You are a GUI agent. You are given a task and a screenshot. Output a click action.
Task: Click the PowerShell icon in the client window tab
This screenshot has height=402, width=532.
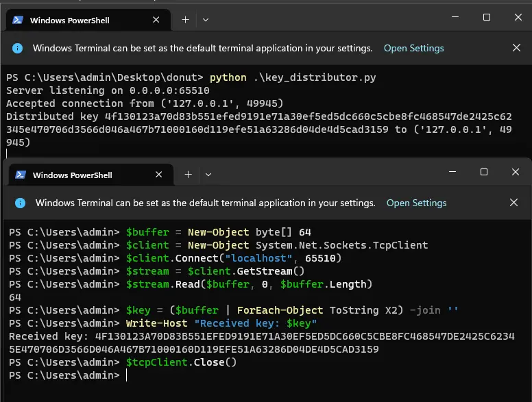(x=21, y=175)
